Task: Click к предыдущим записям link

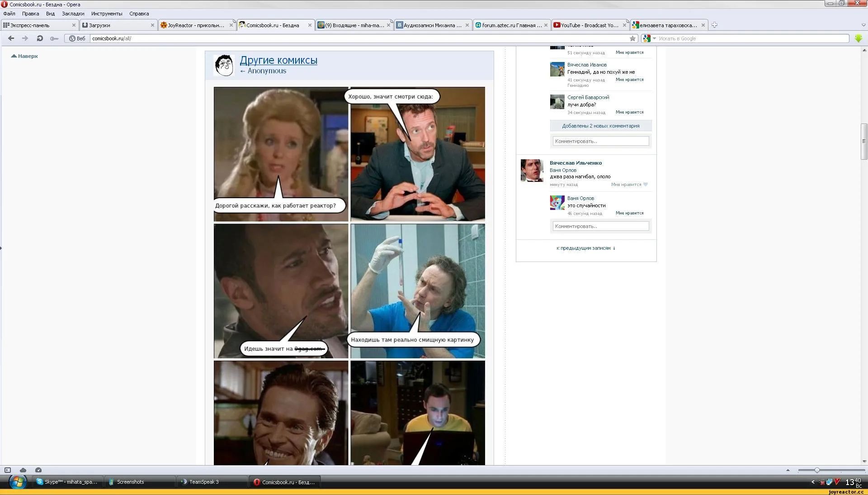Action: 586,248
